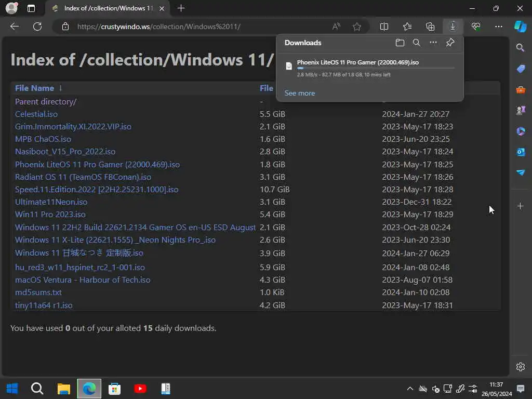532x399 pixels.
Task: View site information lock icon
Action: [x=65, y=26]
